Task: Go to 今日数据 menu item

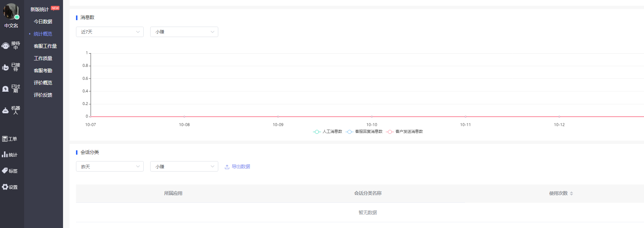Action: (43, 22)
